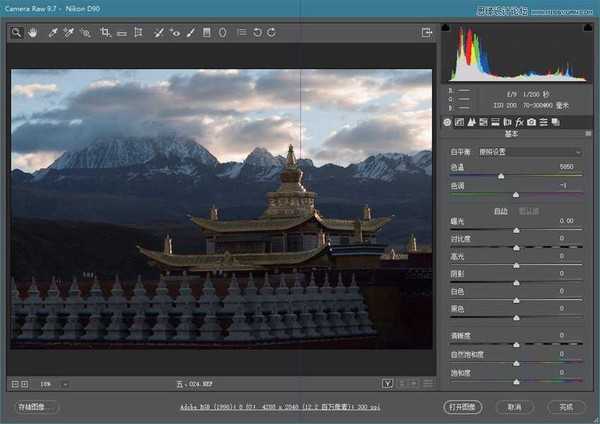Select the Hand tool

click(32, 33)
